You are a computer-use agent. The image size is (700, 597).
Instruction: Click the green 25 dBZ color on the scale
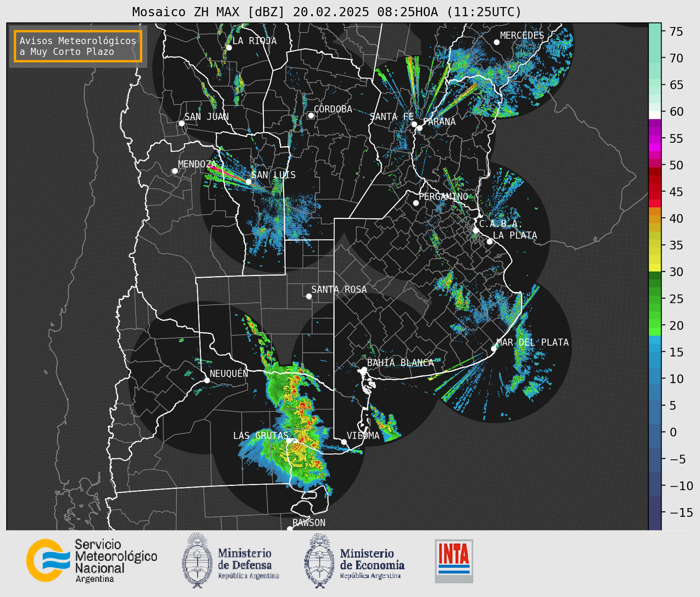pos(655,298)
